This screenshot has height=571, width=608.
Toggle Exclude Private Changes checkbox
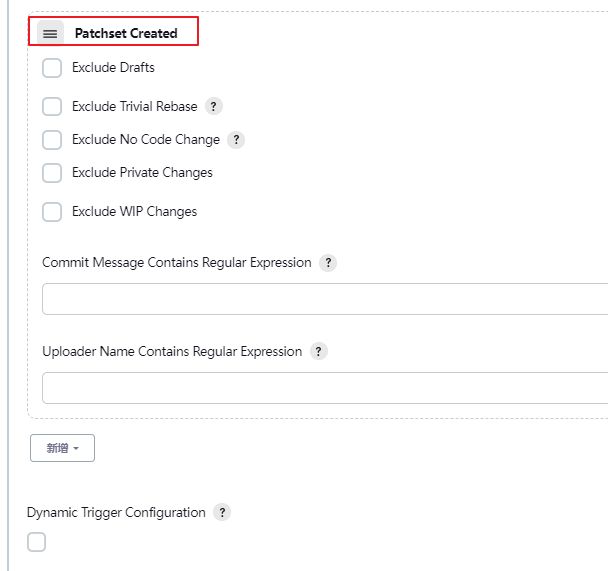click(x=52, y=173)
